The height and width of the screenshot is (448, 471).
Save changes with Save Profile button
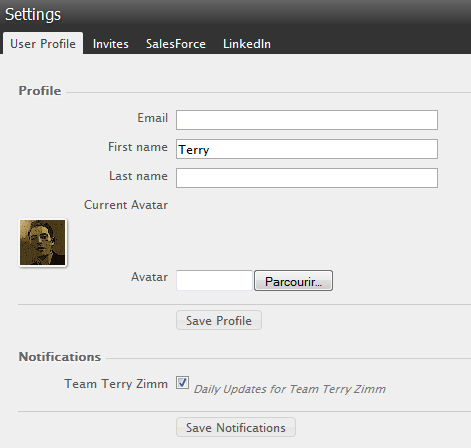point(219,320)
